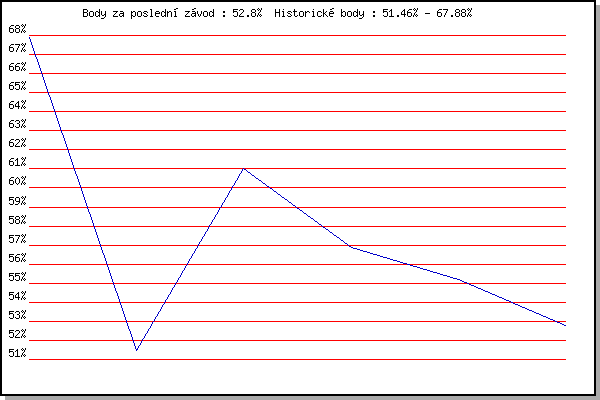Click the blue line's data point near 57%
600x400 pixels.
pos(351,246)
